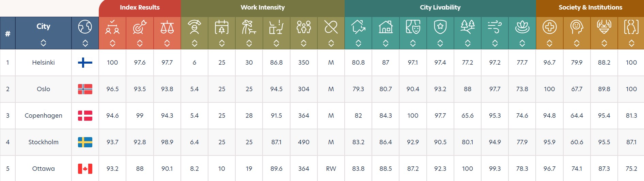Click the Canada flag in Ottawa row
This screenshot has height=181, width=644.
85,169
